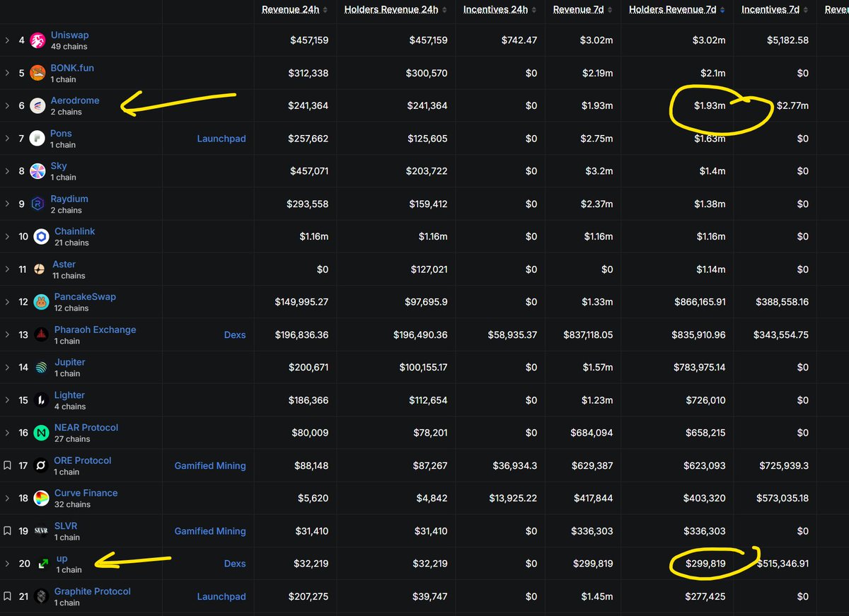Image resolution: width=849 pixels, height=616 pixels.
Task: Open the Aerodrome protocol link
Action: [75, 100]
